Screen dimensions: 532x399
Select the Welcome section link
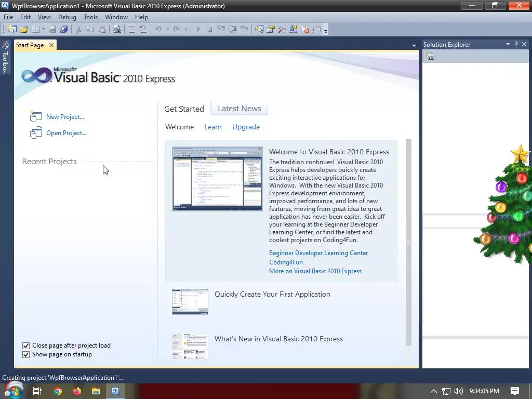tap(179, 127)
